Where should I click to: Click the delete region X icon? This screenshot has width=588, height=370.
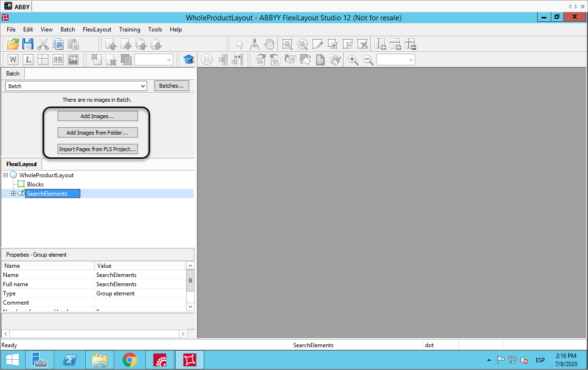click(x=362, y=44)
